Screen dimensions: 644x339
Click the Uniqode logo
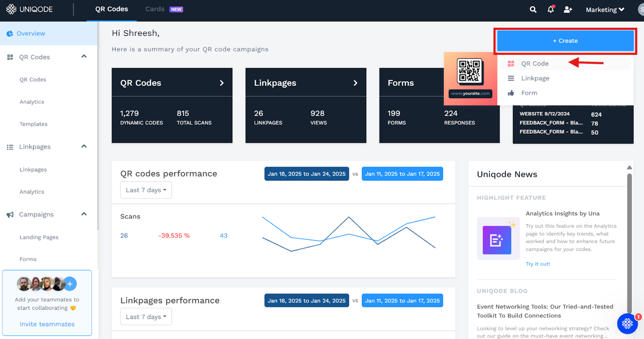coord(29,10)
